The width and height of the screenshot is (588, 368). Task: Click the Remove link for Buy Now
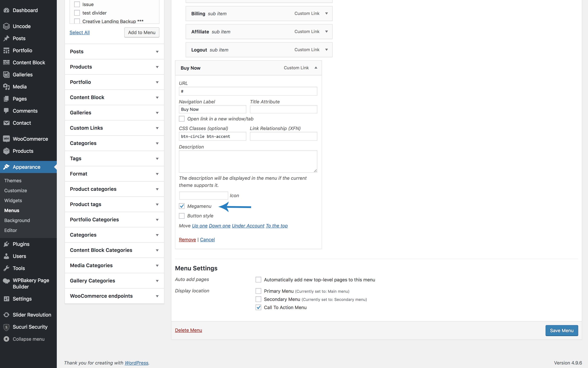187,240
